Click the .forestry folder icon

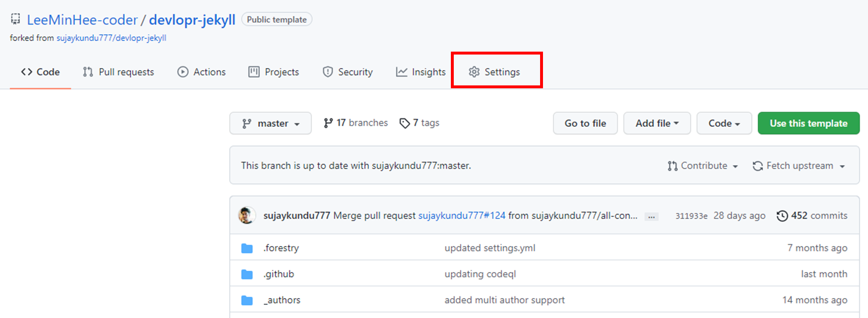tap(247, 249)
